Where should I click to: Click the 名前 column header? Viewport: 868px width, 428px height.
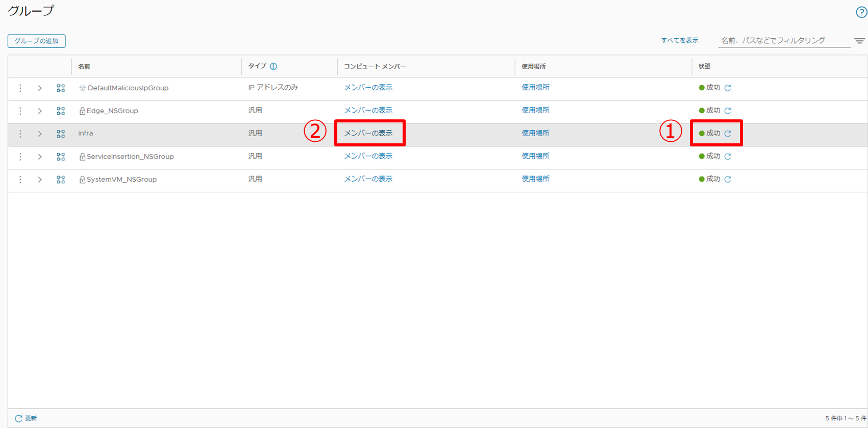pyautogui.click(x=84, y=66)
